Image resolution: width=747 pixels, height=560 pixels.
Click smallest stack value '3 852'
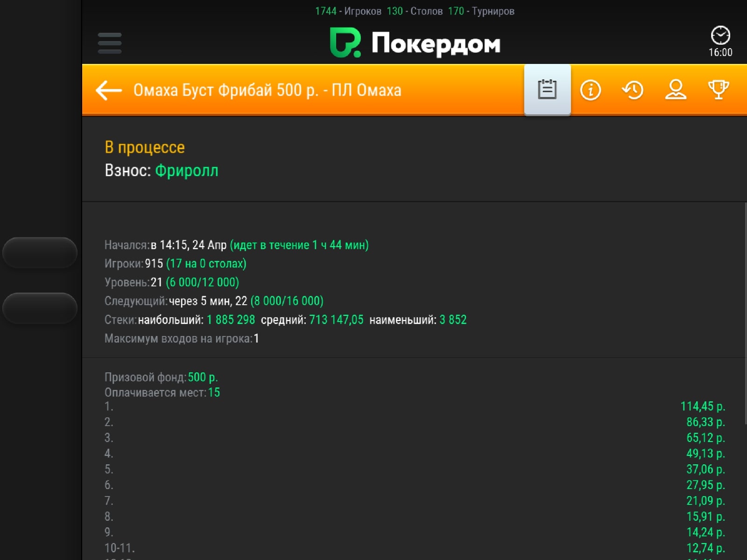tap(453, 320)
